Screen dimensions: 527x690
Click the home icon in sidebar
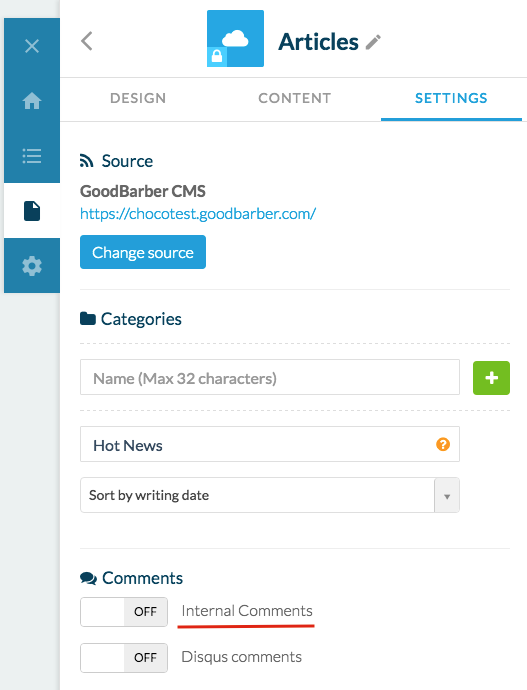(x=32, y=101)
